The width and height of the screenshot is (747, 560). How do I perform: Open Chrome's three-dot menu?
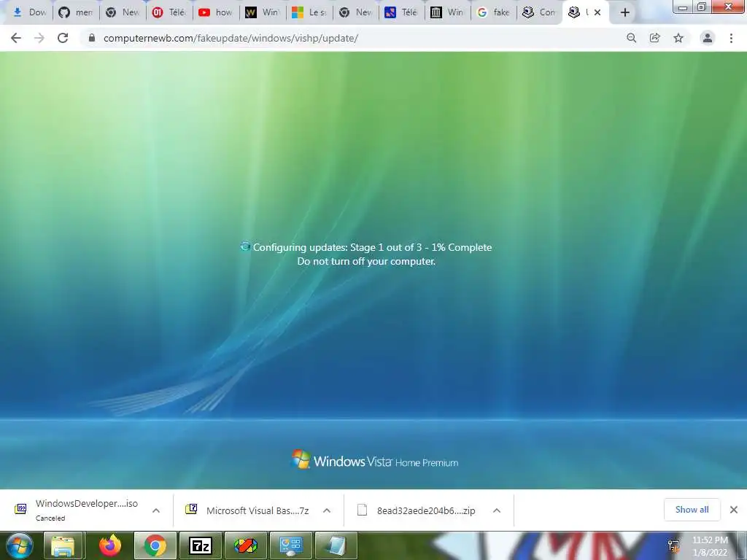pos(731,38)
